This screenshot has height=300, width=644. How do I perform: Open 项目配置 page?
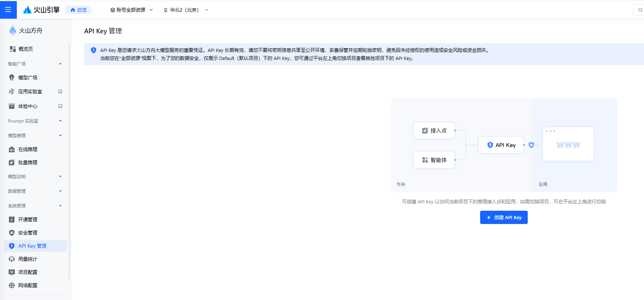[28, 272]
